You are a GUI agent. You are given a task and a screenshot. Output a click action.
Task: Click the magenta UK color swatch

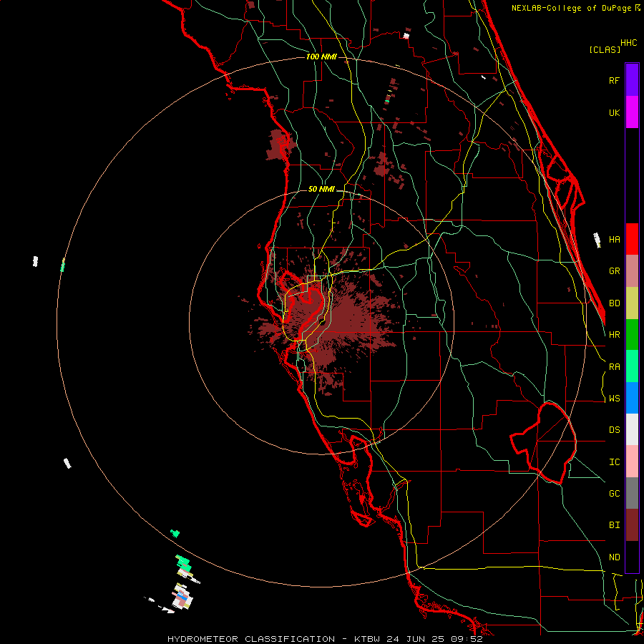(632, 112)
